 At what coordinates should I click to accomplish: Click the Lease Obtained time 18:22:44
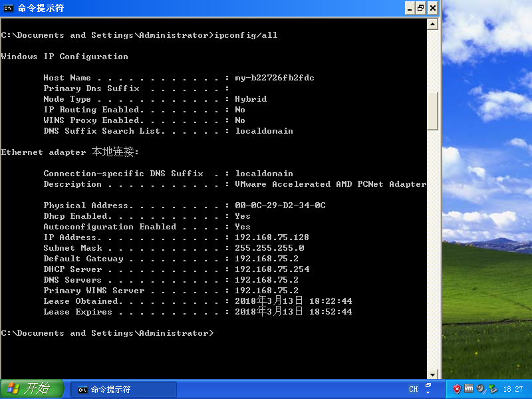[331, 301]
